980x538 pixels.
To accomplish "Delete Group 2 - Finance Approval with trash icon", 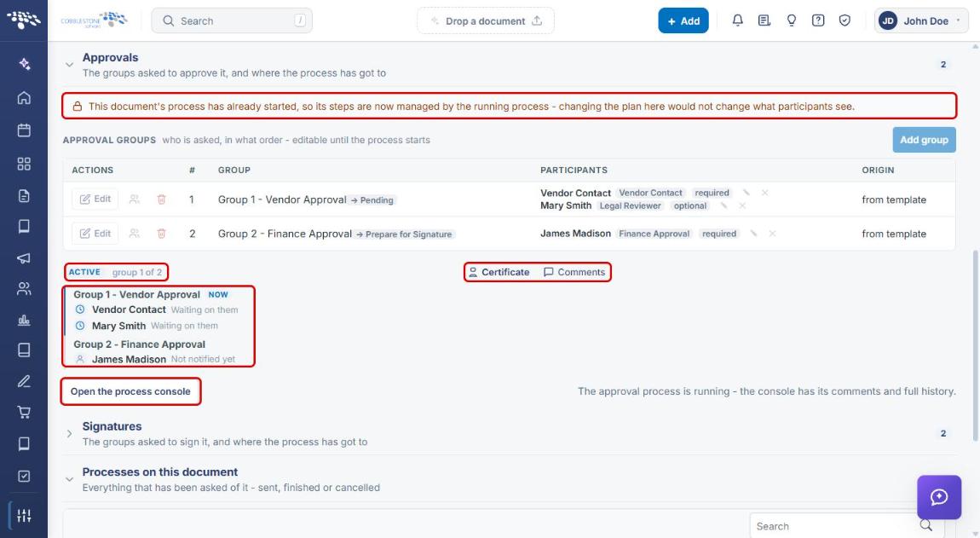I will (161, 234).
